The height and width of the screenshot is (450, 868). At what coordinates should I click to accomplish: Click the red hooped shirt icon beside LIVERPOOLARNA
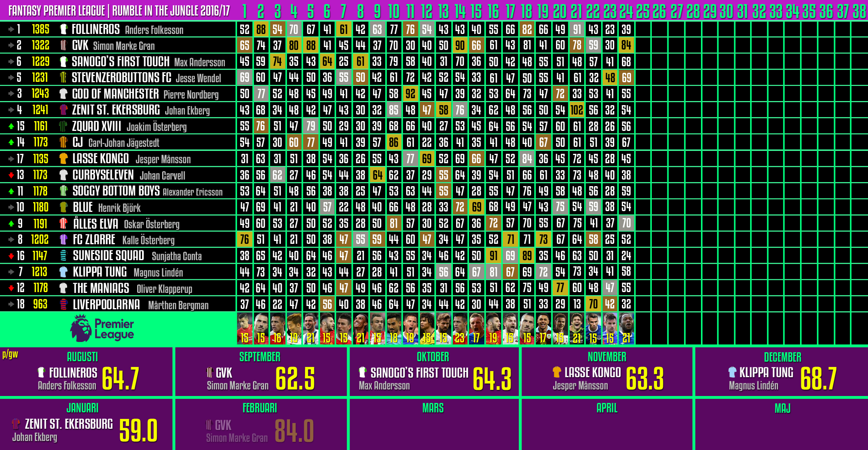(x=63, y=304)
